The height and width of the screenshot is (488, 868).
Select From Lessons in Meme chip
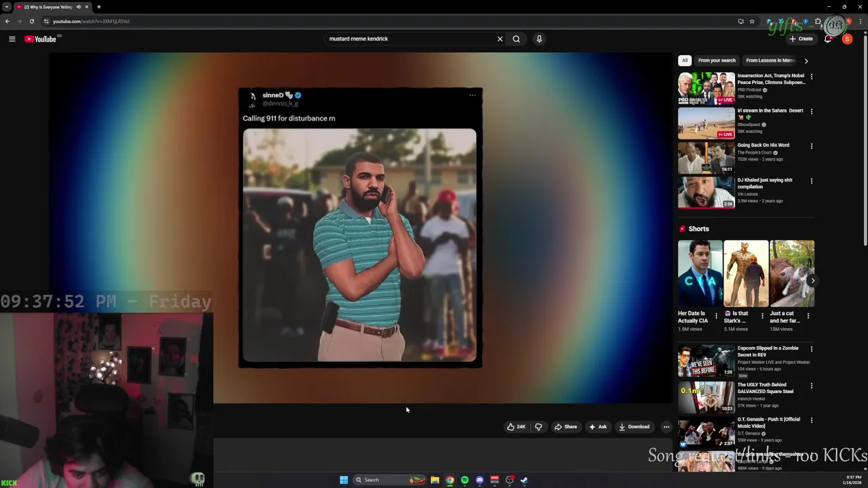pos(770,60)
